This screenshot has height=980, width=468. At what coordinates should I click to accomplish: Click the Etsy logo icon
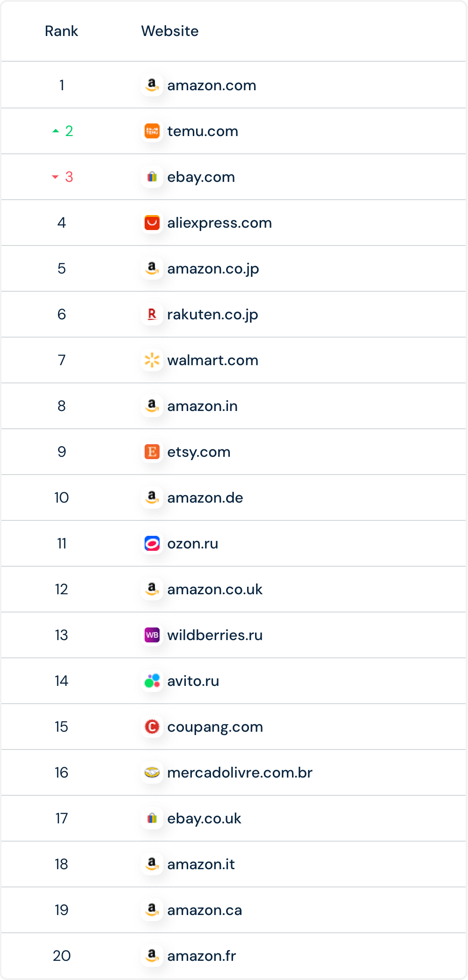coord(152,452)
